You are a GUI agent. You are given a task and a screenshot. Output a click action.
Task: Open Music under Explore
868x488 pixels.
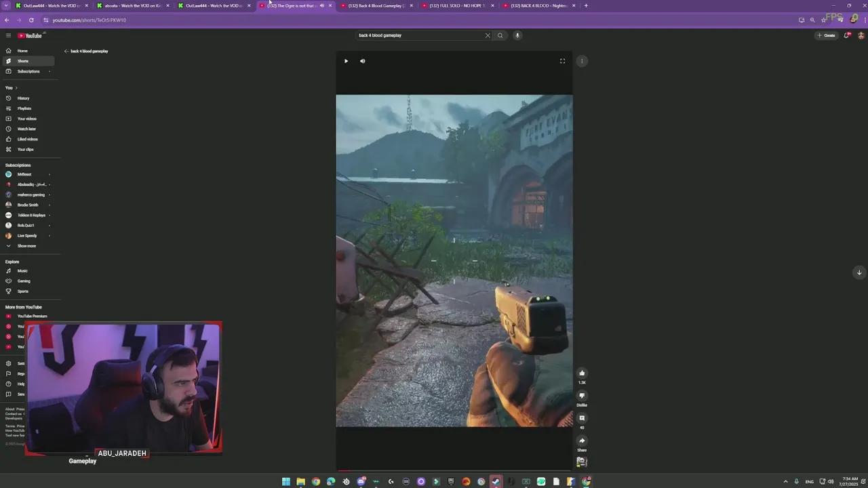point(27,270)
